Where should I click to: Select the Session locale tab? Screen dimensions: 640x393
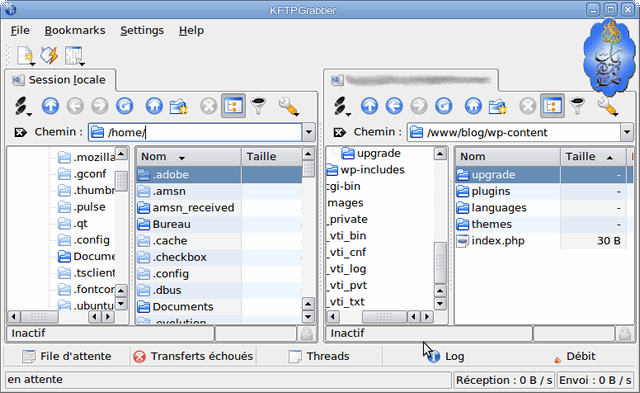pyautogui.click(x=60, y=80)
